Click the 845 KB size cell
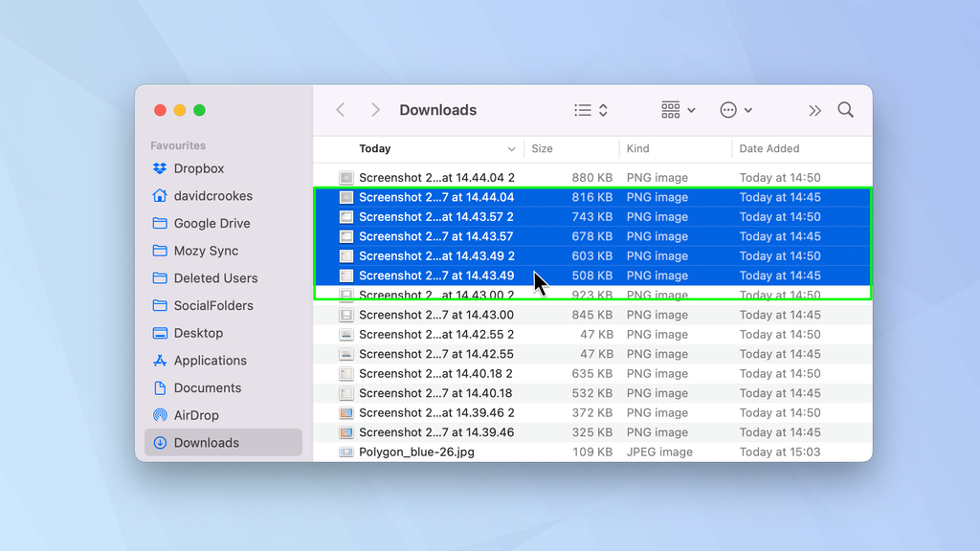Screen dimensions: 980x551 click(x=591, y=315)
